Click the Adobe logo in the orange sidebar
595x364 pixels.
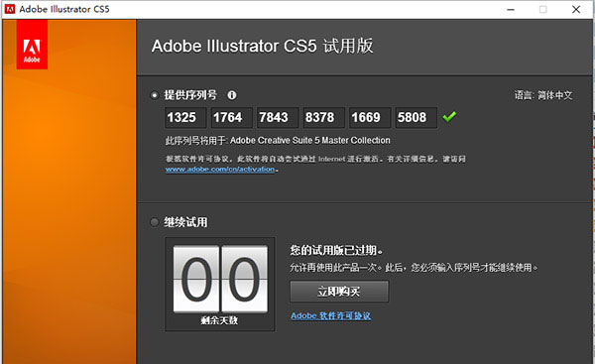click(x=32, y=45)
